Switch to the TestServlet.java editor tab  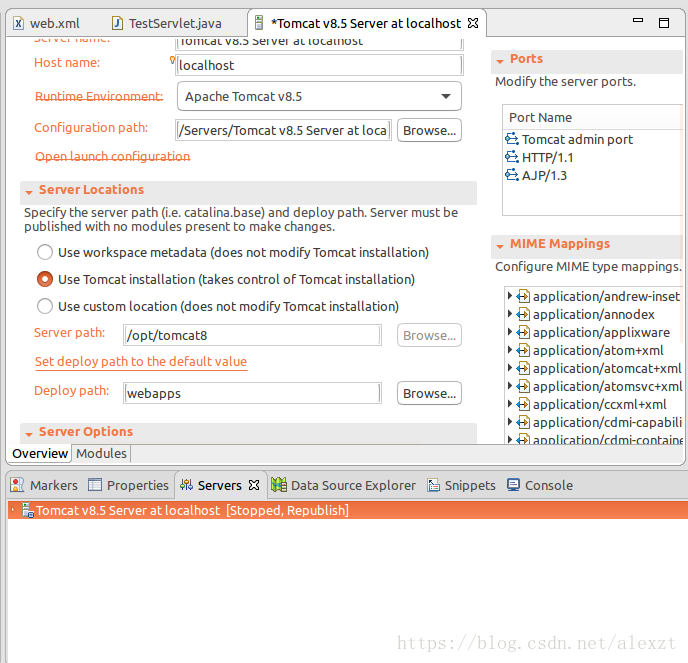click(x=167, y=23)
